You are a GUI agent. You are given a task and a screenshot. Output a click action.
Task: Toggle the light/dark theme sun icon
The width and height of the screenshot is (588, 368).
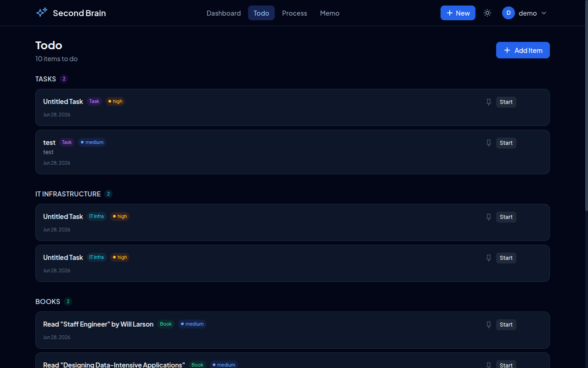[487, 13]
